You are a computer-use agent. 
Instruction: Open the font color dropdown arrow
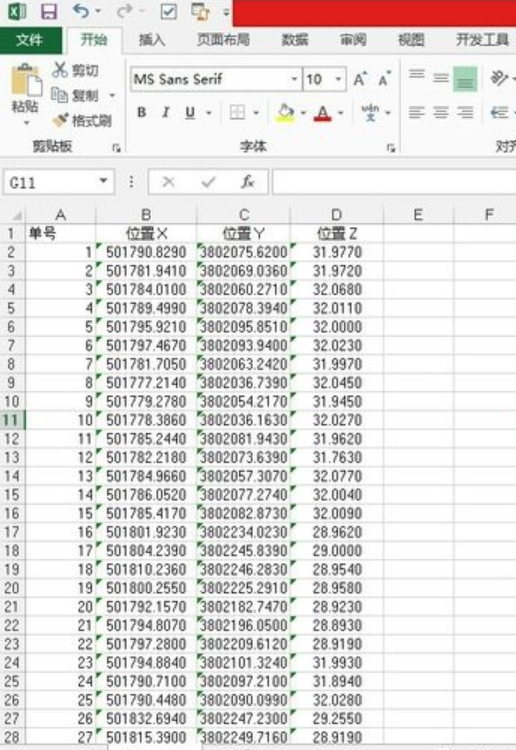click(341, 113)
